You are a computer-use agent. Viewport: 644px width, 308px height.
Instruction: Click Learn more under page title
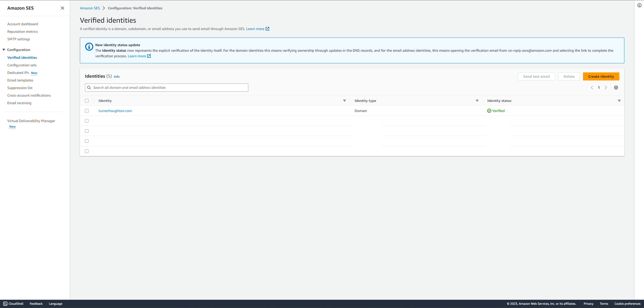pos(255,29)
